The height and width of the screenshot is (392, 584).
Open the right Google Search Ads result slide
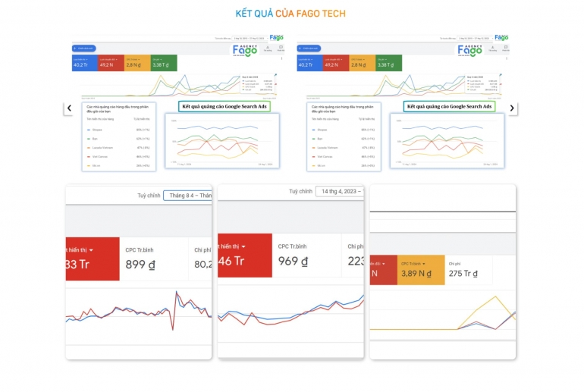403,103
